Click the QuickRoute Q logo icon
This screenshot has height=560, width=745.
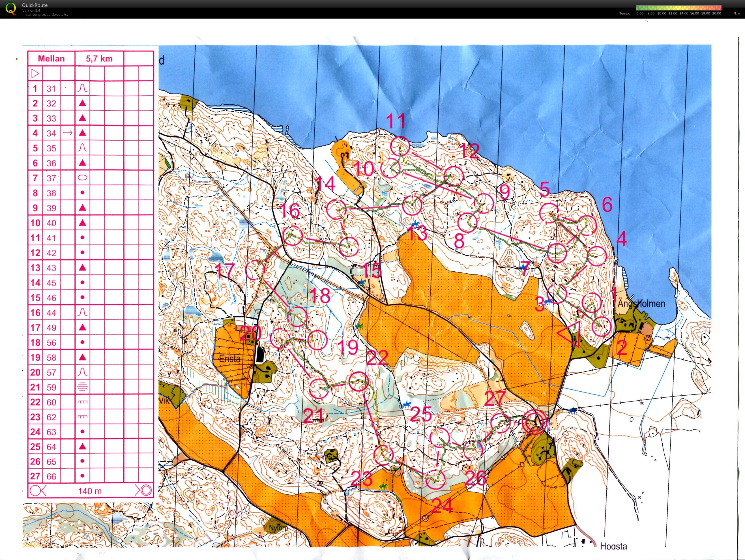pyautogui.click(x=11, y=8)
